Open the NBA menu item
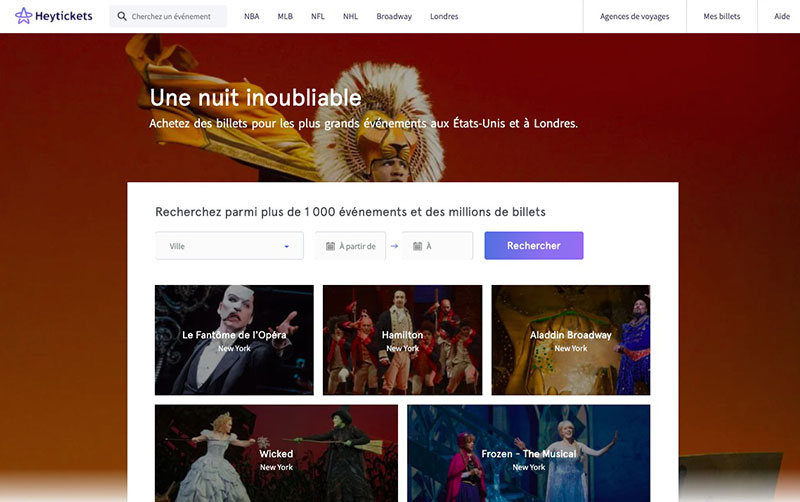This screenshot has width=800, height=502. (252, 16)
